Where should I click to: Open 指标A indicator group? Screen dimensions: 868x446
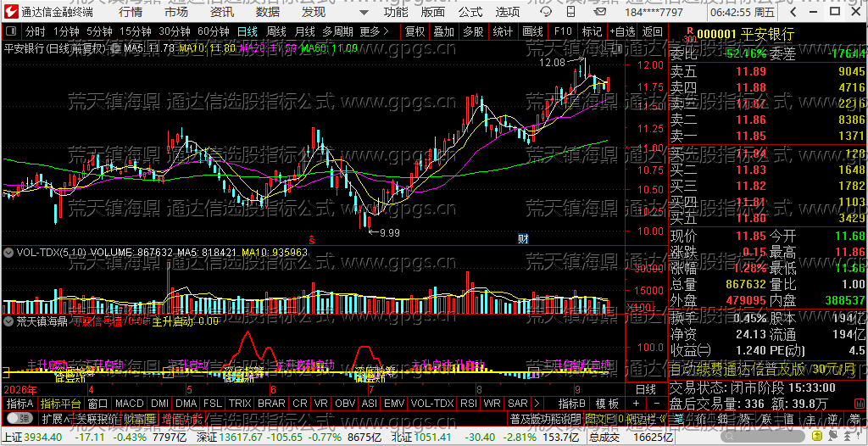(x=20, y=404)
